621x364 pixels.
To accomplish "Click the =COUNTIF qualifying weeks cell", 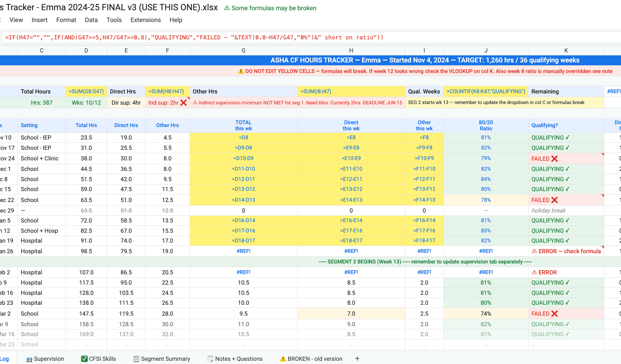I will point(486,92).
